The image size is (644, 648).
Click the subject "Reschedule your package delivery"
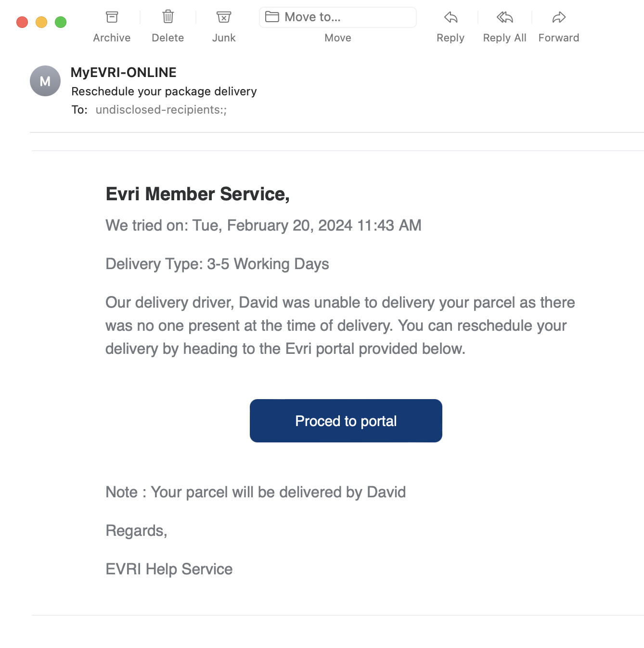click(x=164, y=91)
